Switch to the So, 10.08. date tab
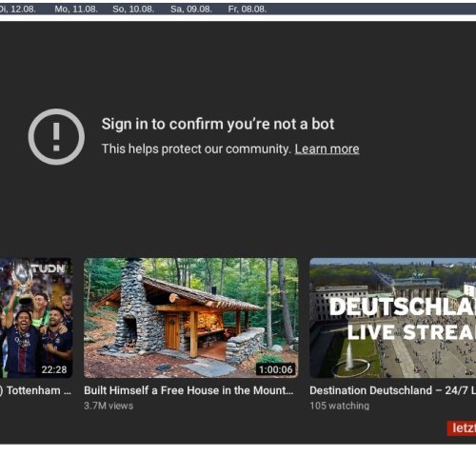This screenshot has height=476, width=476. tap(133, 9)
